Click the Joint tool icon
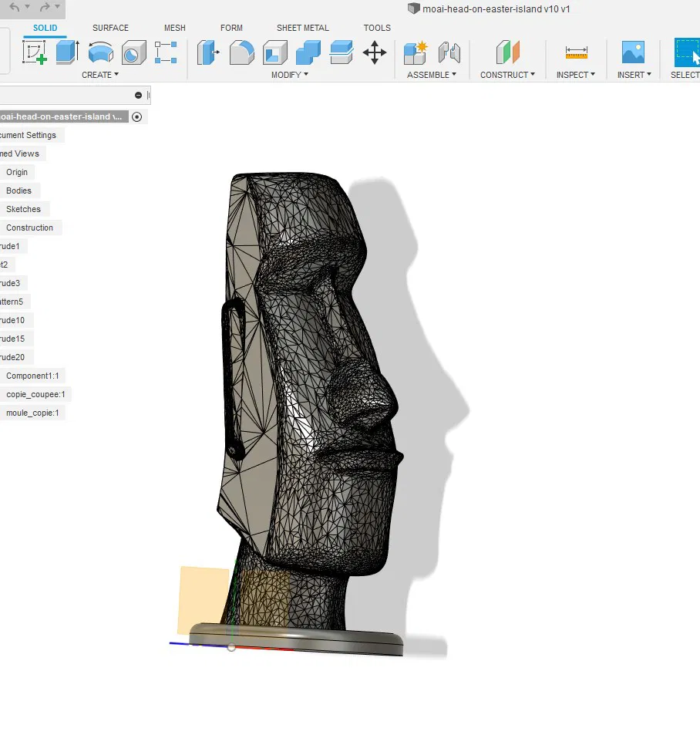The image size is (700, 735). coord(449,52)
